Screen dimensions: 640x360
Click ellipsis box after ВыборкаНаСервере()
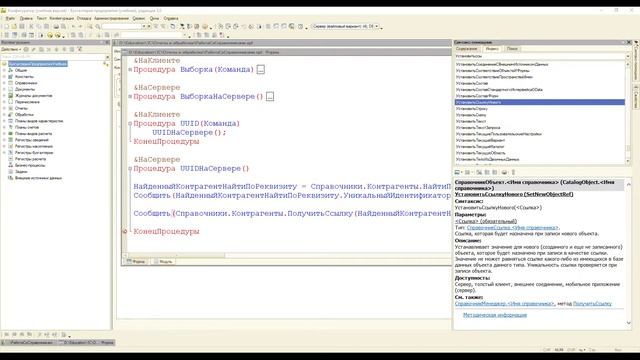point(270,97)
